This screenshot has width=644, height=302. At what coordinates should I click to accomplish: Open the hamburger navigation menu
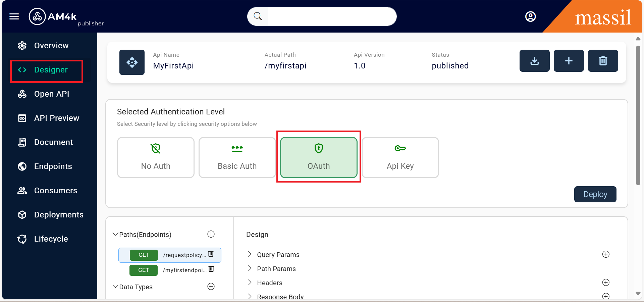pos(14,16)
